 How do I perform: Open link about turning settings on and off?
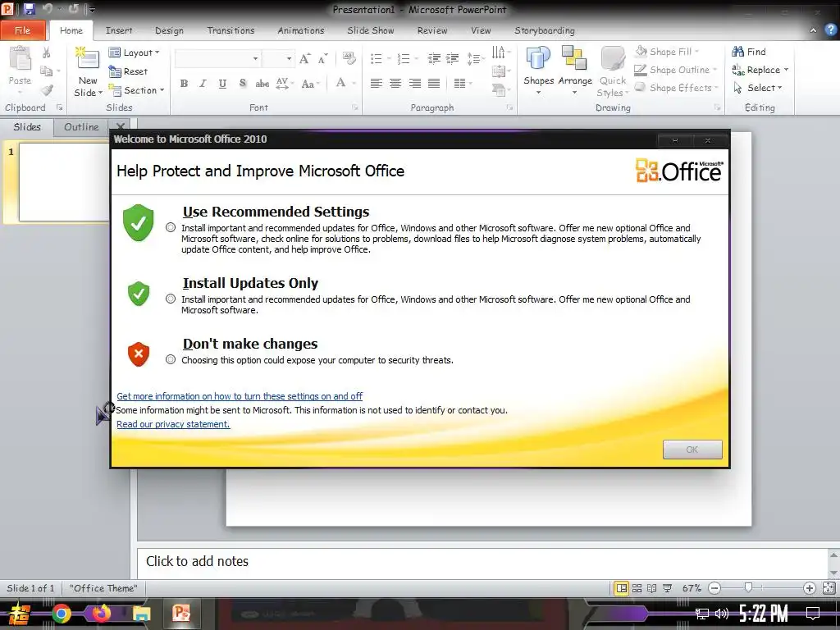(x=240, y=396)
